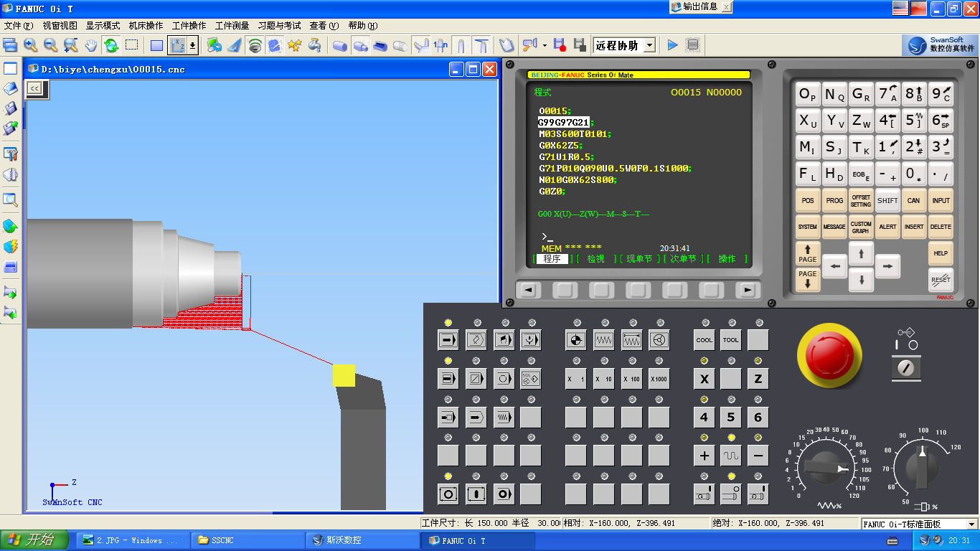980x551 pixels.
Task: Select the zoom in tool
Action: coord(30,45)
